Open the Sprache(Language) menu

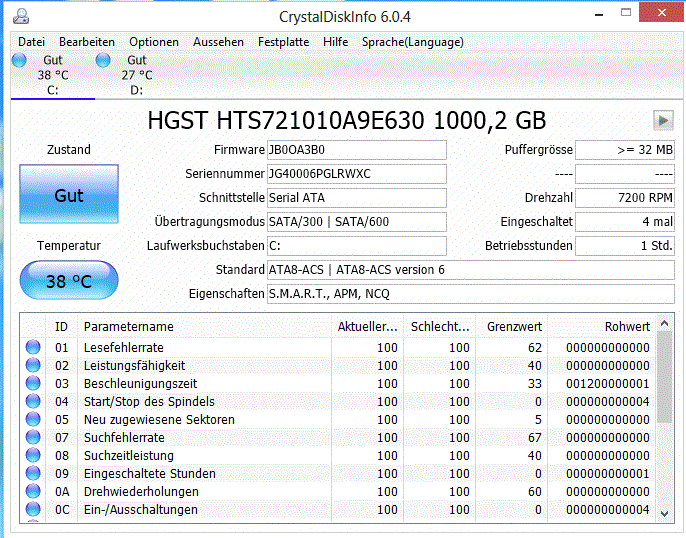413,42
